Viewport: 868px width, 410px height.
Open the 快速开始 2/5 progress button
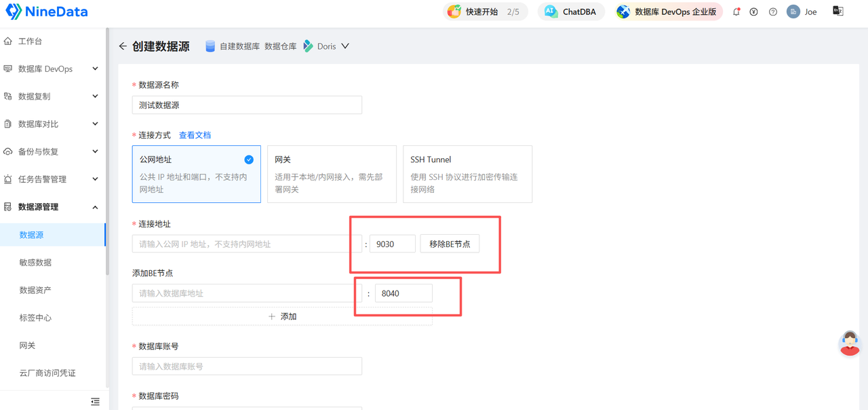point(486,12)
